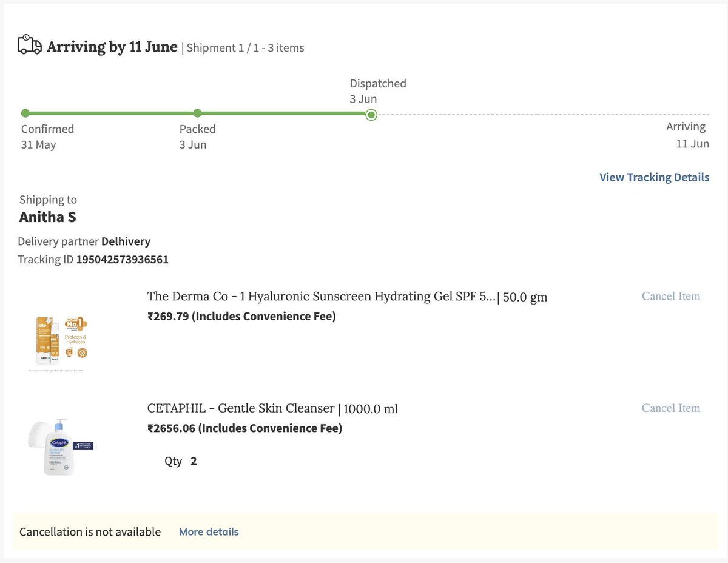Click delivery partner Delhivery
The image size is (728, 563).
126,241
